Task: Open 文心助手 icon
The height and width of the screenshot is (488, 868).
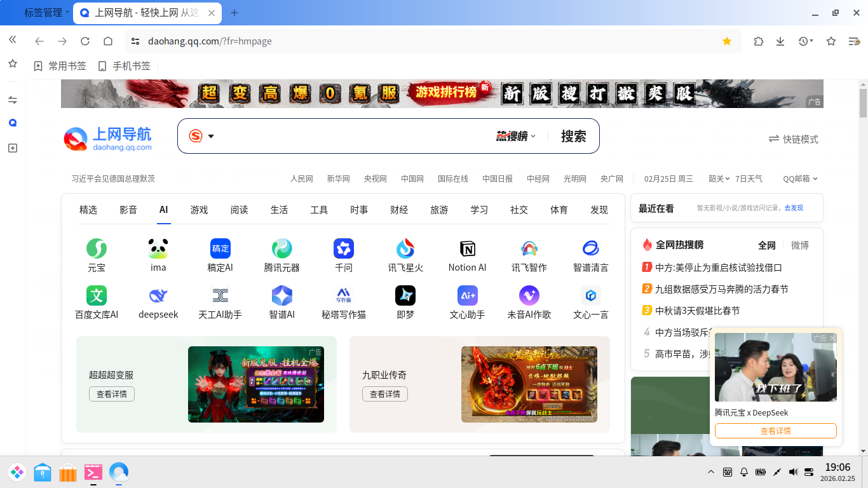Action: (467, 295)
